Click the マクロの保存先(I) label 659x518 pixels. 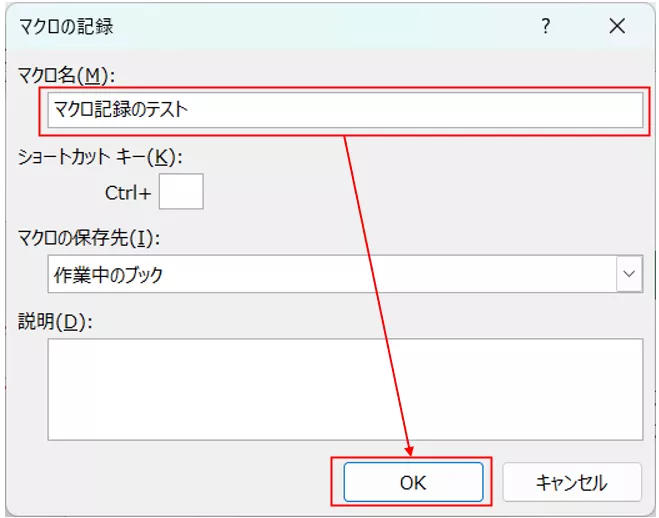coord(89,238)
